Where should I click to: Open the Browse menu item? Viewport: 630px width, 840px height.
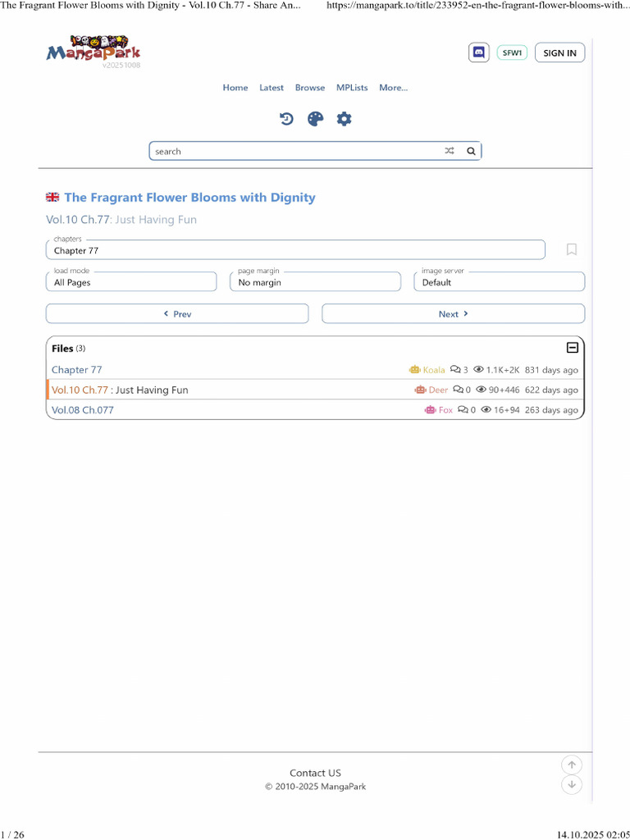point(310,87)
